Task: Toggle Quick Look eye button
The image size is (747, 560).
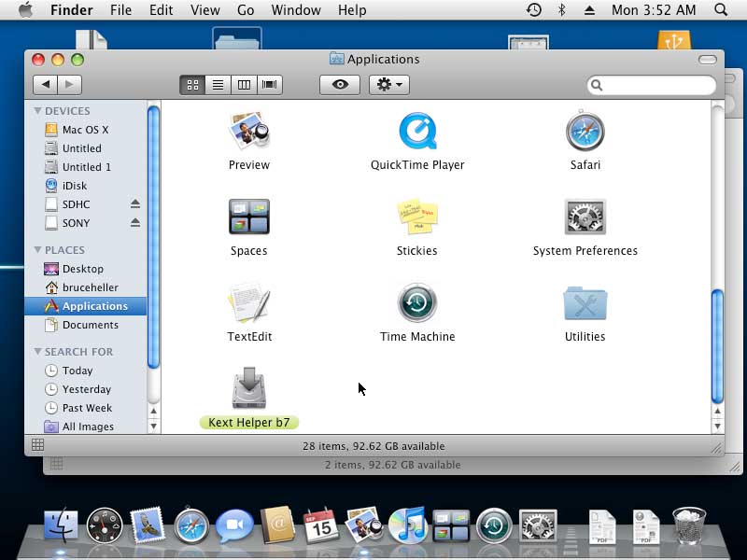Action: [340, 85]
